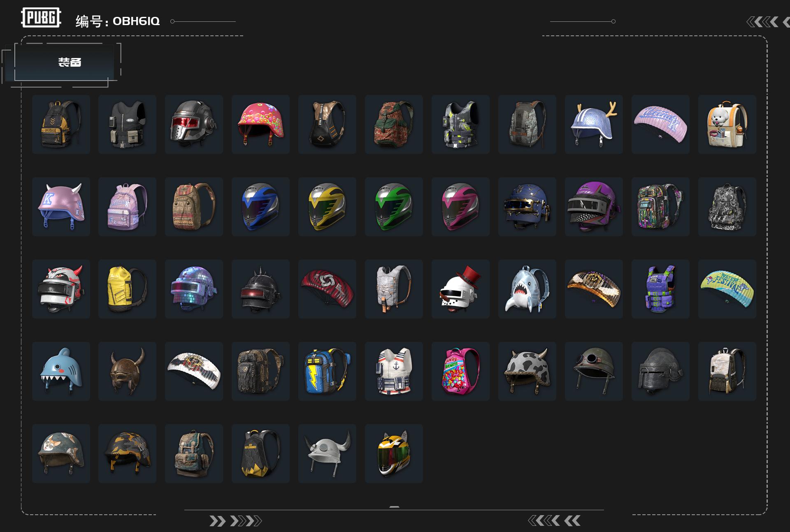Choose the purple tactical vest
Screen dimensions: 790x532
(660, 289)
